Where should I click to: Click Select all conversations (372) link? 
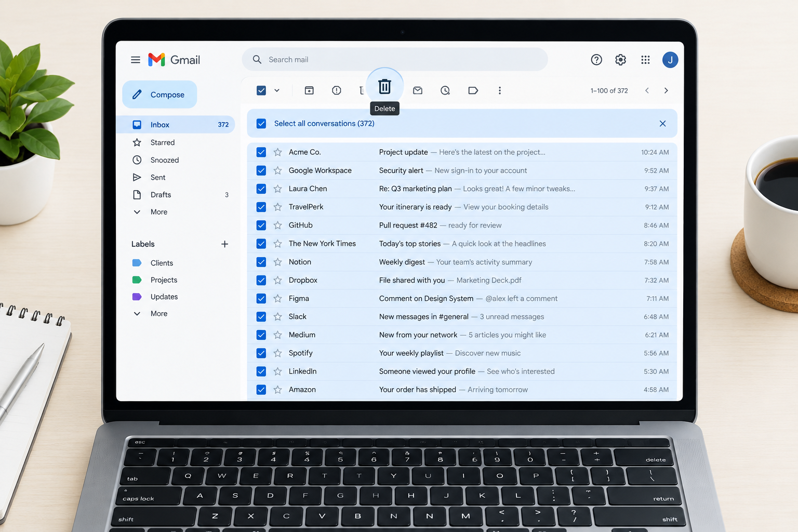pyautogui.click(x=324, y=124)
